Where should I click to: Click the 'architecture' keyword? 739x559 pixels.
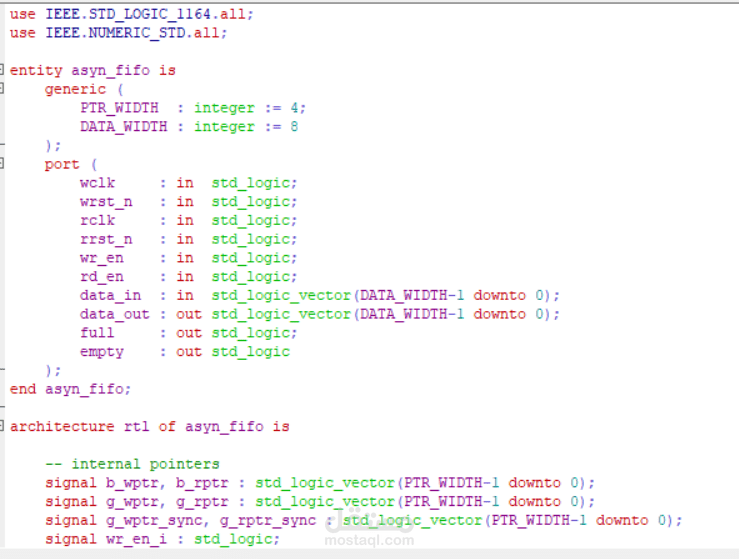pyautogui.click(x=62, y=427)
